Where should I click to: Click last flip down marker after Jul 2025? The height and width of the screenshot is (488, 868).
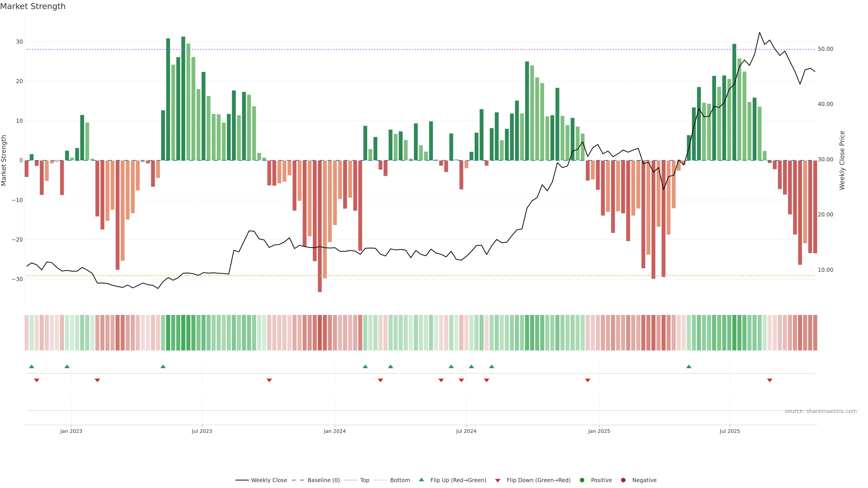(x=770, y=380)
